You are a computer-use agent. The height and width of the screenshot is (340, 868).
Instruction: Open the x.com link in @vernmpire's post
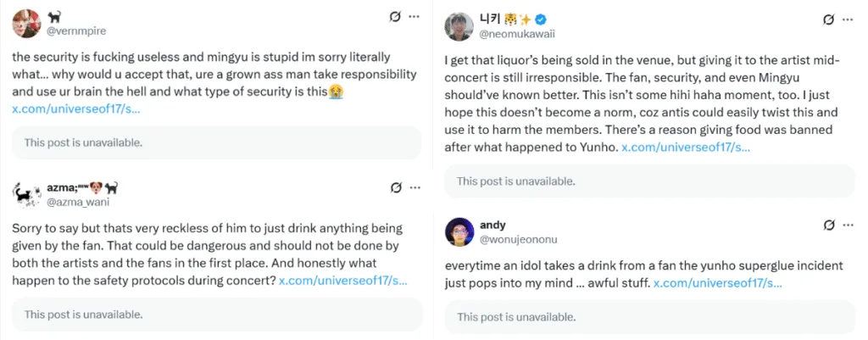pos(75,110)
